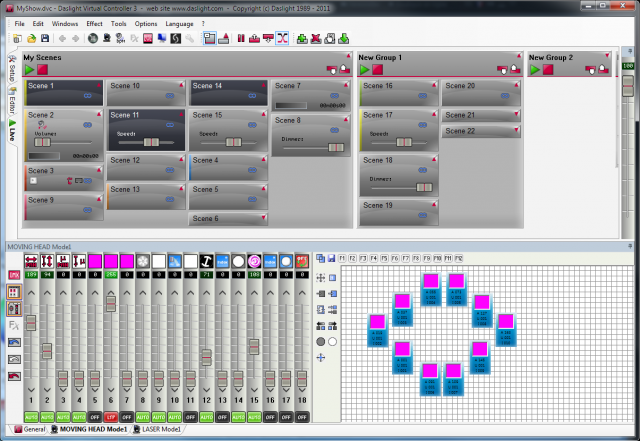Screen dimensions: 640x441
Task: Open the show file folder icon
Action: [x=32, y=38]
